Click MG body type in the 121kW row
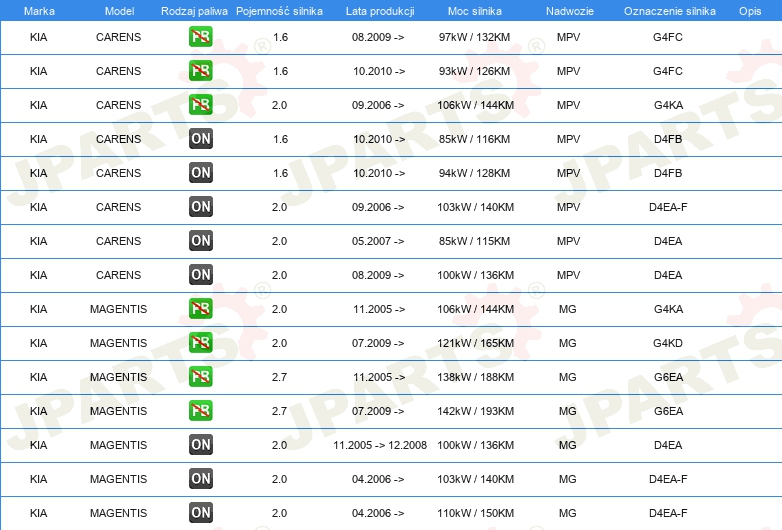 (x=568, y=343)
